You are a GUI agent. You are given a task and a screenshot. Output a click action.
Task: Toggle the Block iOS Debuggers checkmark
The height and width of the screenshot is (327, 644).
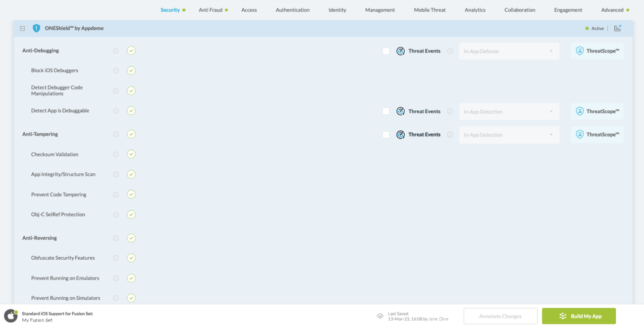coord(131,70)
